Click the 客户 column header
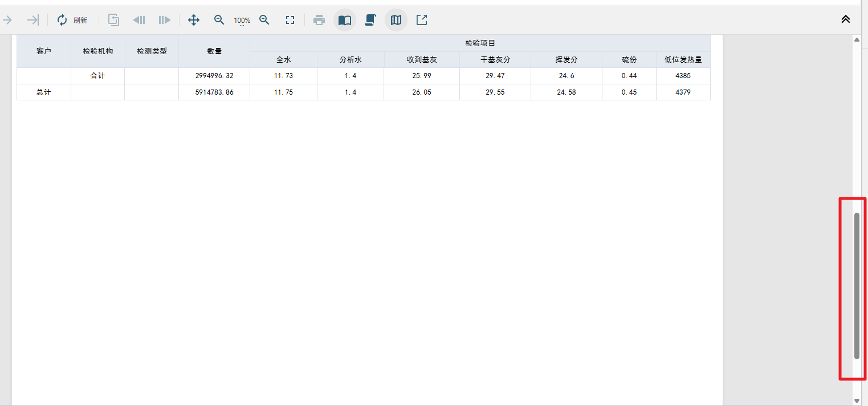 (44, 51)
